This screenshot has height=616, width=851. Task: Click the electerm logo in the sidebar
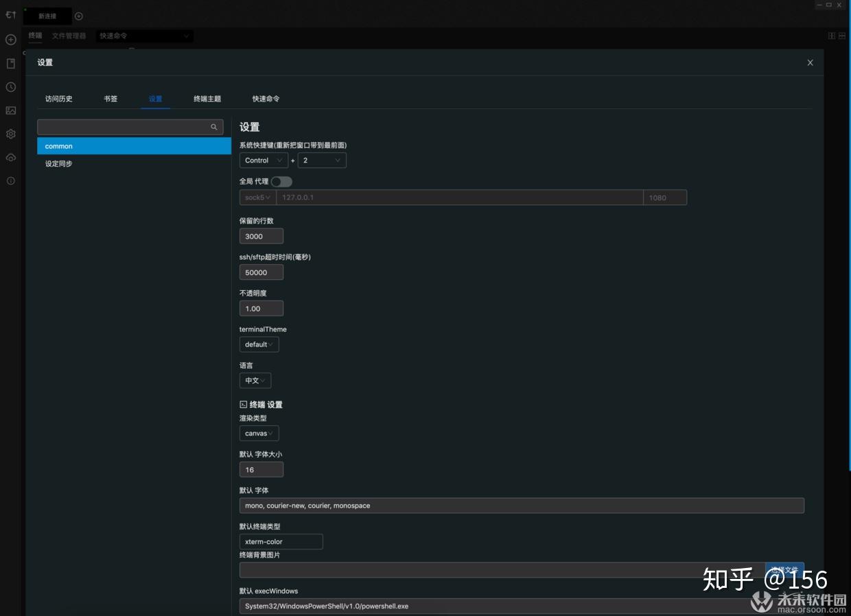coord(10,14)
